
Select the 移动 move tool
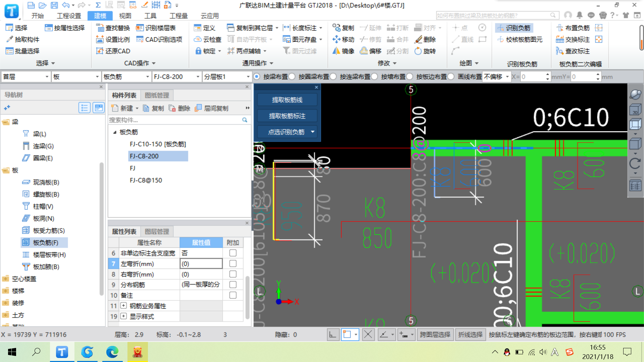pyautogui.click(x=343, y=40)
